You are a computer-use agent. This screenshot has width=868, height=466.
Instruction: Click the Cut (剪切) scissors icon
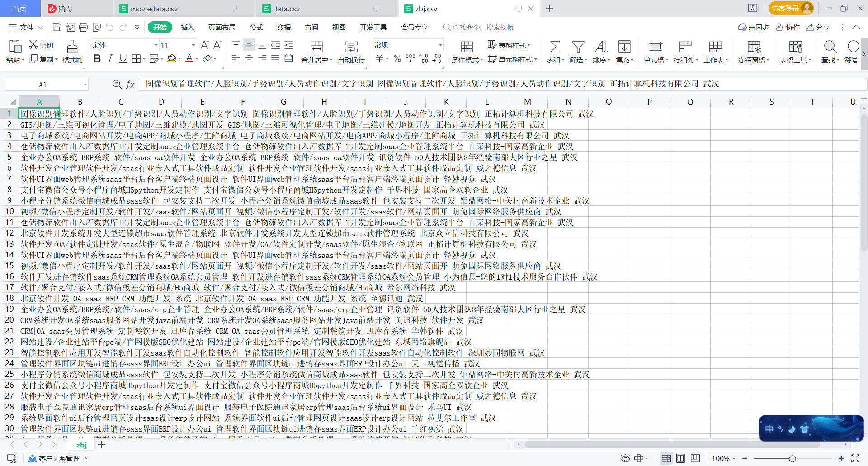33,45
